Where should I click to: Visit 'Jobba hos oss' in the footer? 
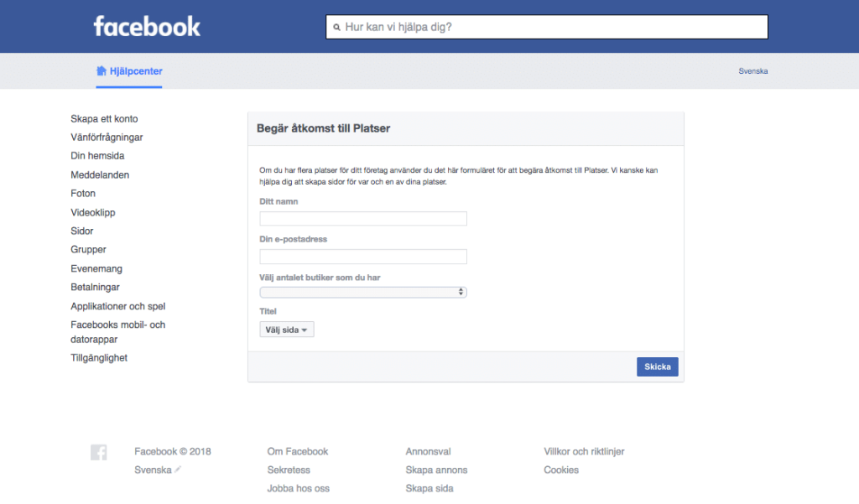point(299,488)
